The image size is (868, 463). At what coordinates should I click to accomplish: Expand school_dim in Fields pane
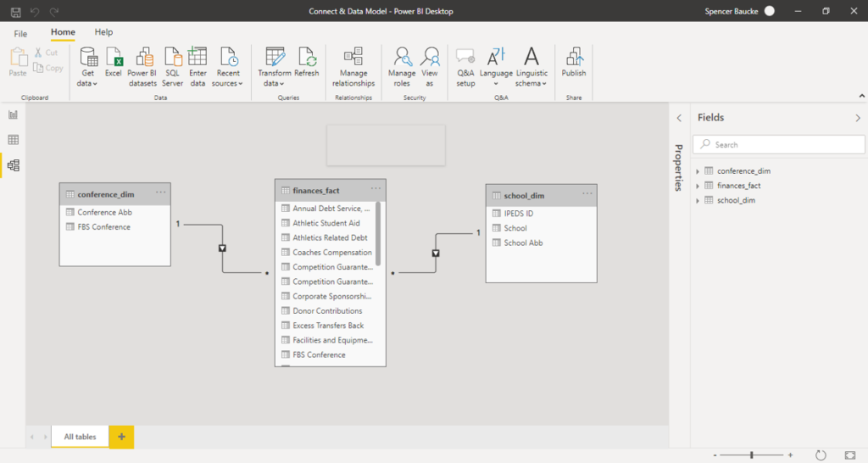coord(698,201)
